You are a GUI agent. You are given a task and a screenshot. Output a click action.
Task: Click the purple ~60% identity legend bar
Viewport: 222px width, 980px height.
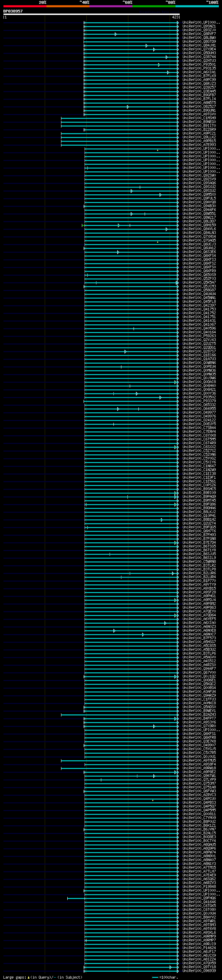click(x=111, y=6)
